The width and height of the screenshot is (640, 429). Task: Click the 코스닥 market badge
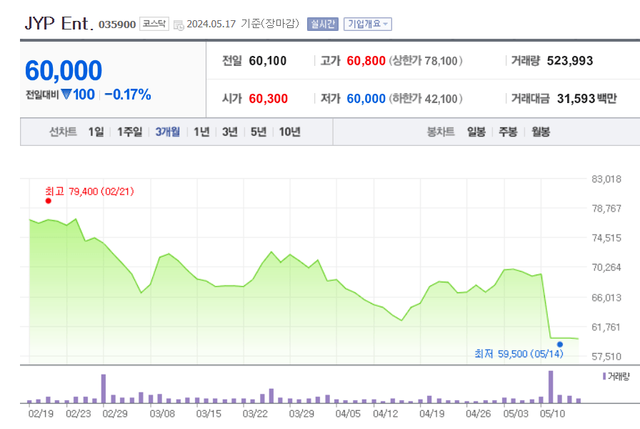tap(153, 23)
